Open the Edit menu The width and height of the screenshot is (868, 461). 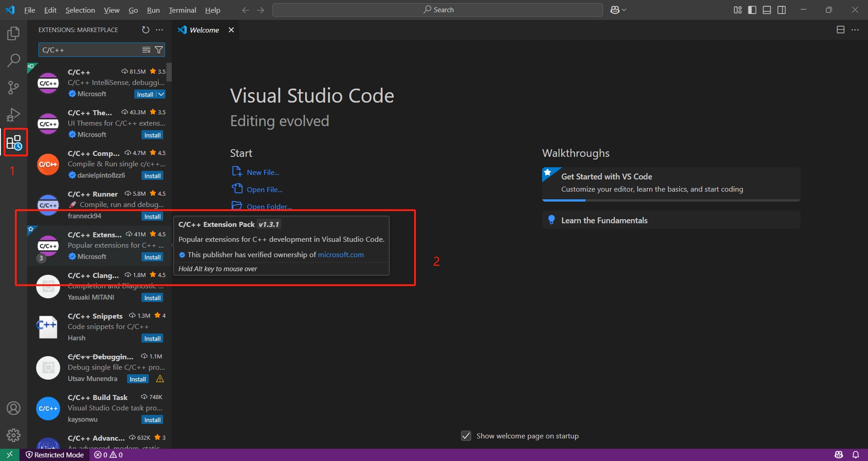(x=50, y=10)
